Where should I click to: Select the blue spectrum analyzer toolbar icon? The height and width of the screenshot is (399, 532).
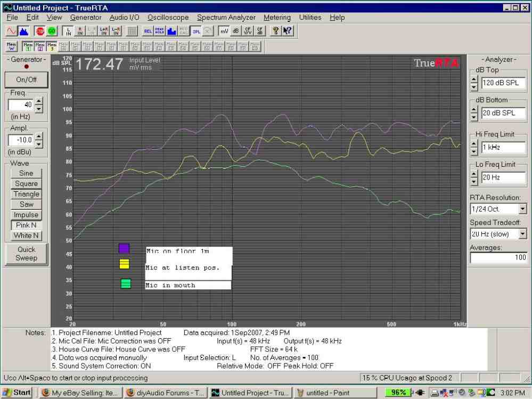[x=24, y=31]
